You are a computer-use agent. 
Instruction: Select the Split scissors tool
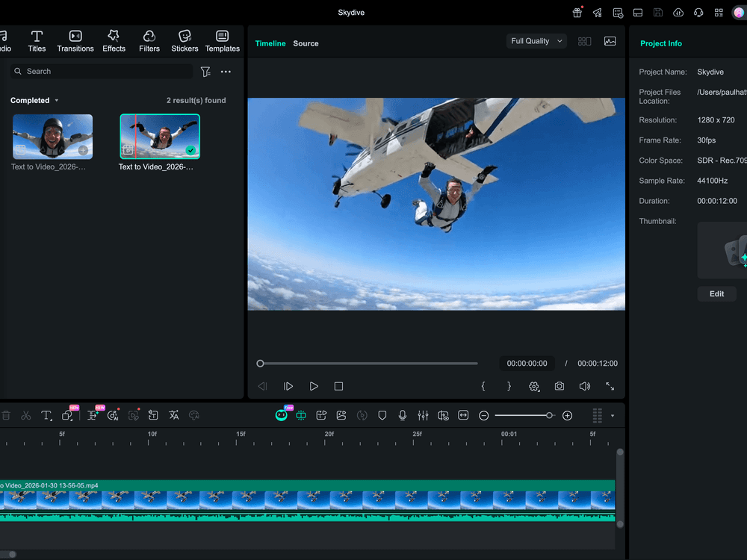pyautogui.click(x=25, y=415)
